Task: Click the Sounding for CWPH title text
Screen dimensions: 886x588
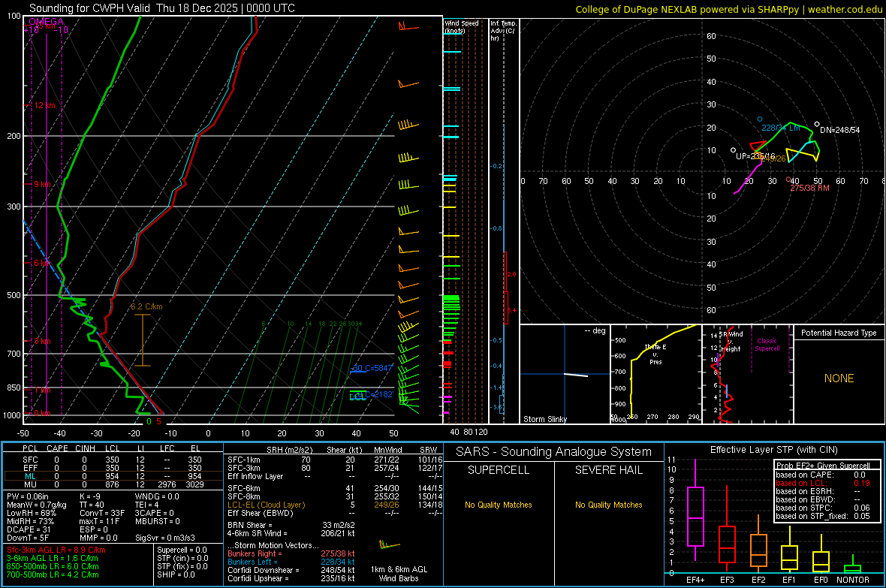Action: pos(161,8)
